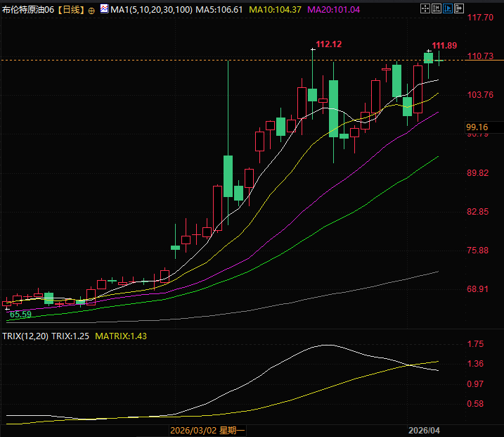504x437 pixels.
Task: Select the 布伦特原油06 title label
Action: coord(27,10)
